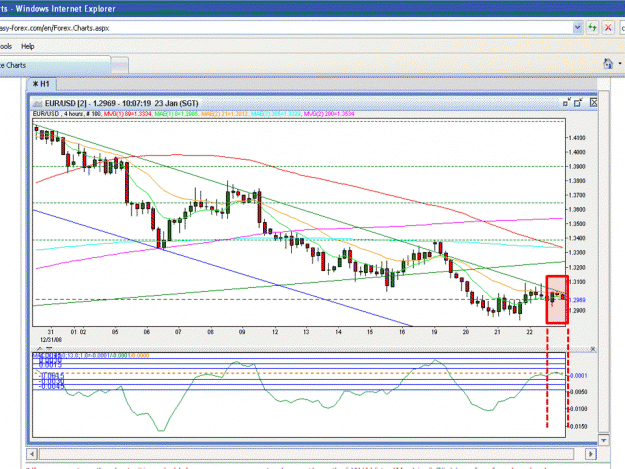The height and width of the screenshot is (469, 625).
Task: Click the 1.4100 price axis label
Action: point(577,138)
